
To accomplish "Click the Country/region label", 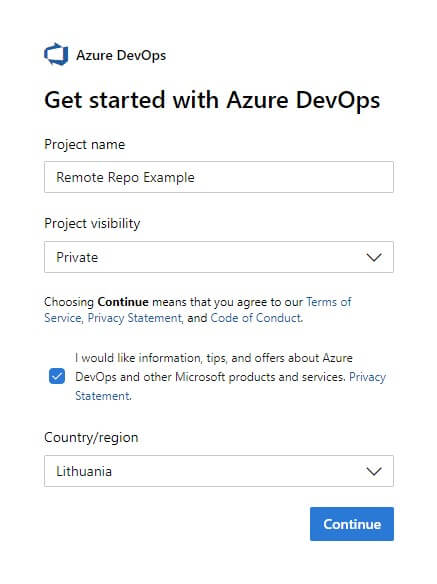I will point(91,437).
